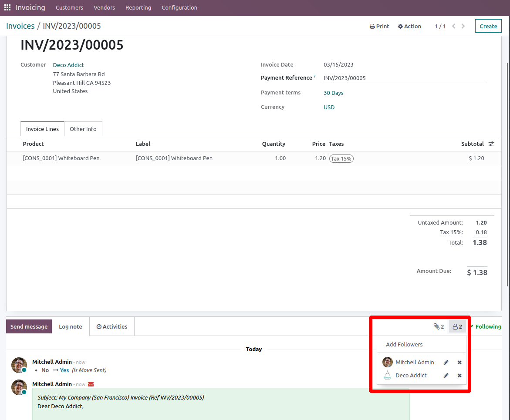
Task: Open the apps grid menu icon
Action: (x=7, y=7)
